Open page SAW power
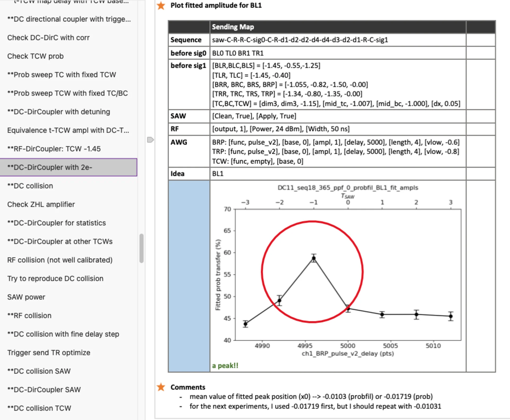This screenshot has height=420, width=510. pos(69,297)
